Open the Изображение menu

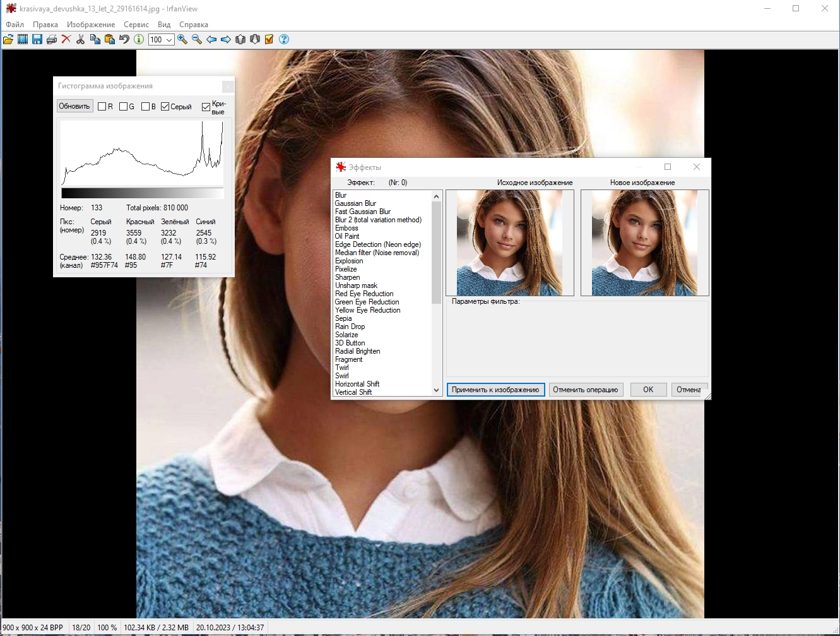[x=91, y=25]
